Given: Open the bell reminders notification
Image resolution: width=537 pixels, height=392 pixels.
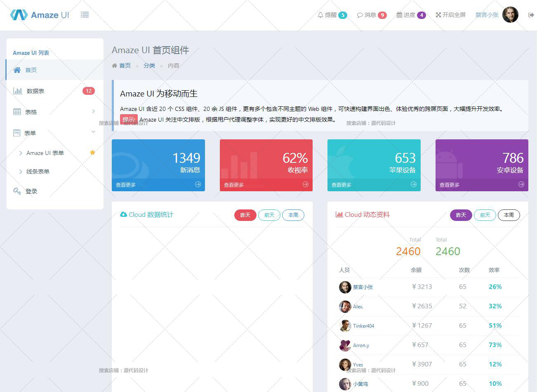Looking at the screenshot, I should point(332,15).
